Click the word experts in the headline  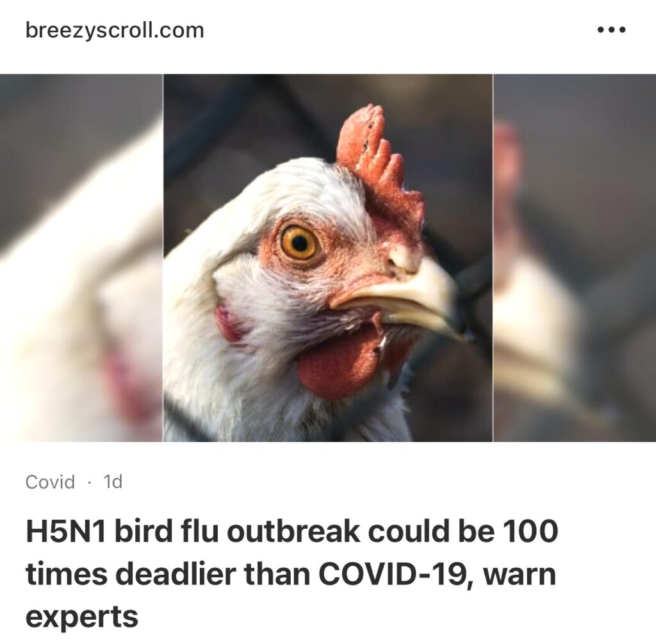(x=82, y=617)
